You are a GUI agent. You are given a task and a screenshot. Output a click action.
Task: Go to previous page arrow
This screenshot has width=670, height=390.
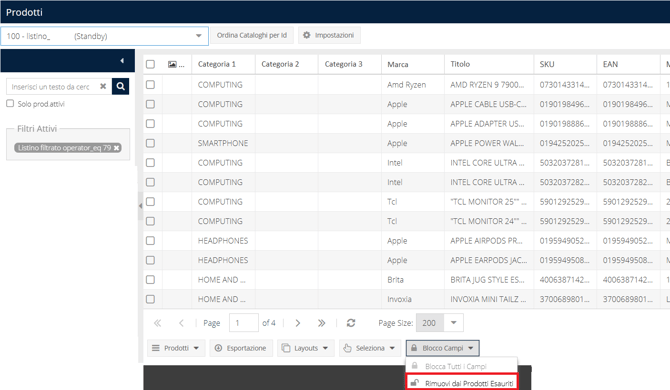pyautogui.click(x=181, y=323)
